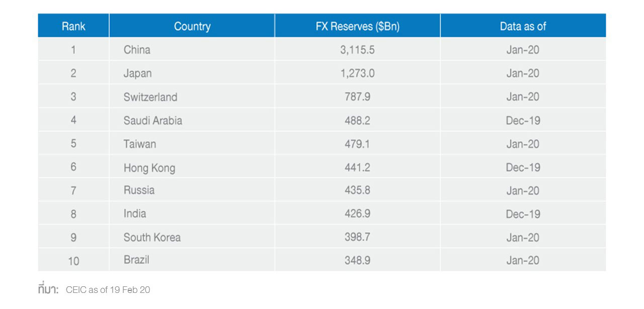
Task: Select the 787.9 reserves value
Action: coord(357,97)
